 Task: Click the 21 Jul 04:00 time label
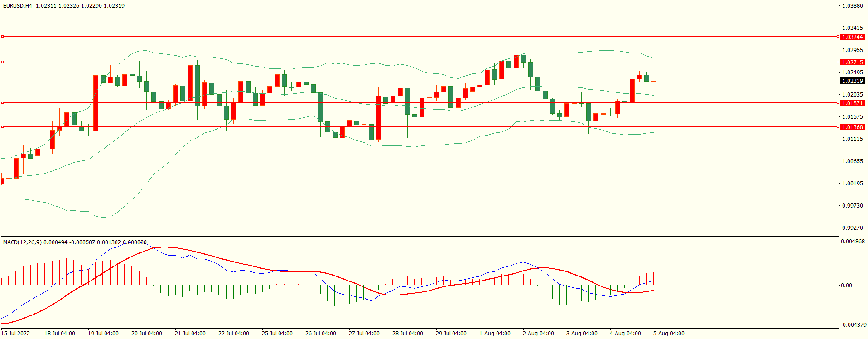[190, 333]
